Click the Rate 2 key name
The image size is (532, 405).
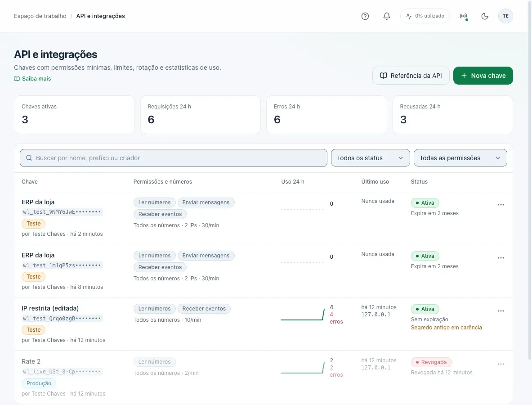tap(31, 361)
